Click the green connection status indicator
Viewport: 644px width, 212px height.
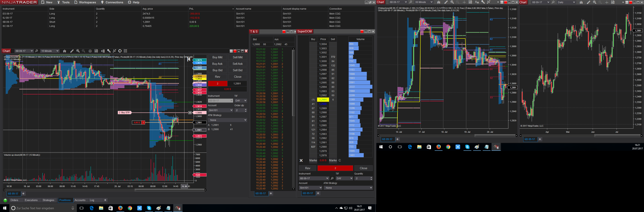tap(5, 200)
